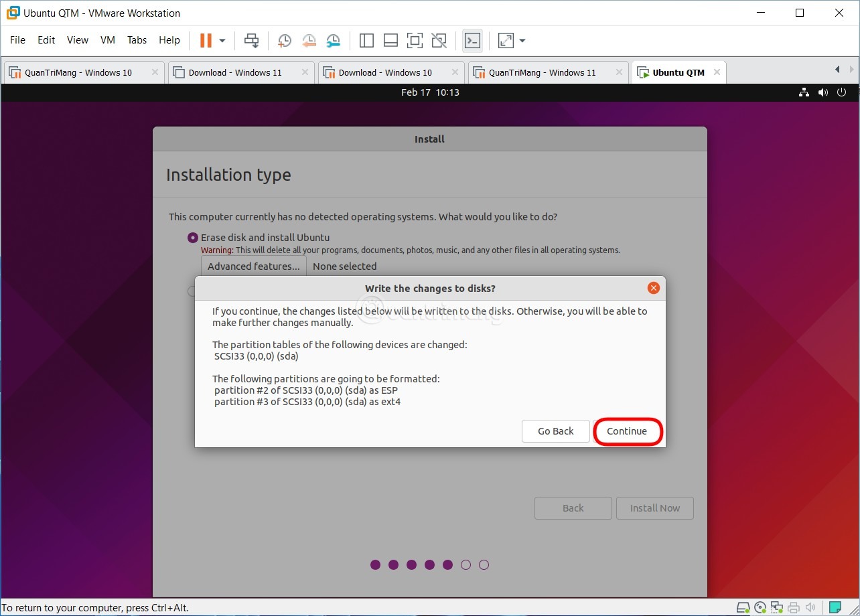Open the View menu
The height and width of the screenshot is (616, 860).
coord(78,40)
